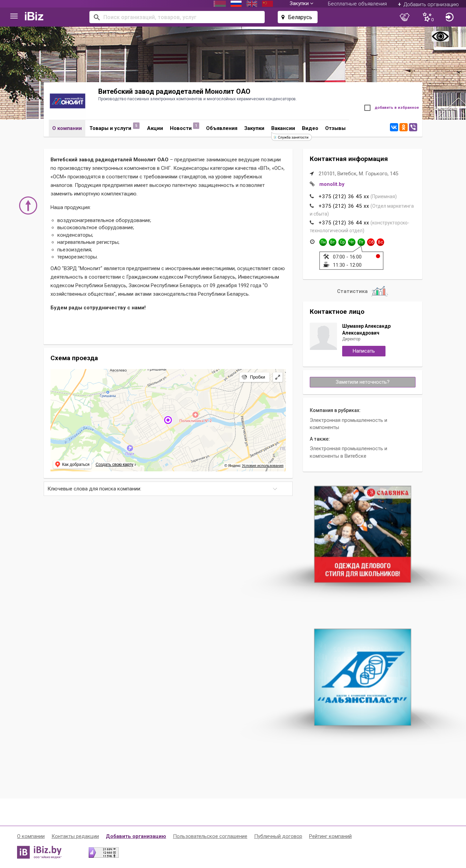Share page via Viber icon

click(413, 127)
